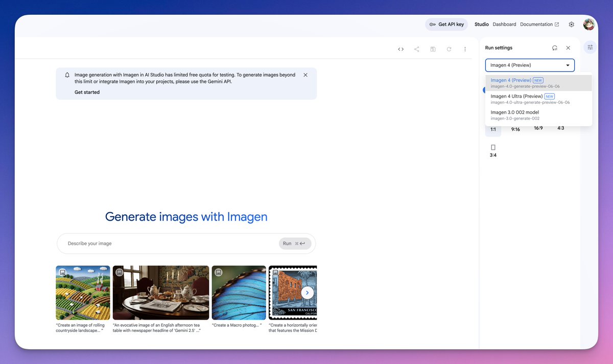Choose Imagen 3.0 002 model option

point(538,115)
